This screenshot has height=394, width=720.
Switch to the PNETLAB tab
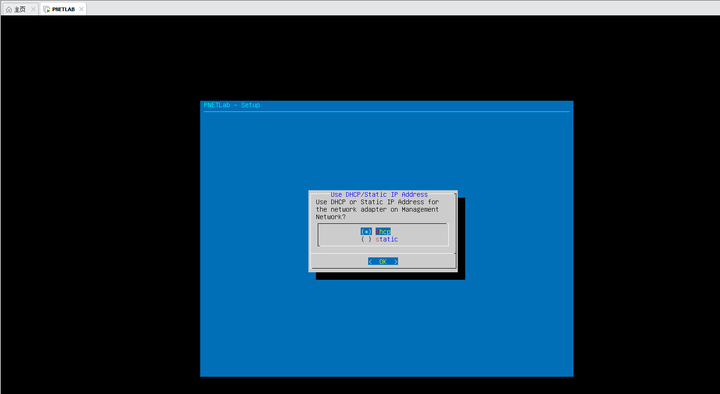pyautogui.click(x=63, y=9)
